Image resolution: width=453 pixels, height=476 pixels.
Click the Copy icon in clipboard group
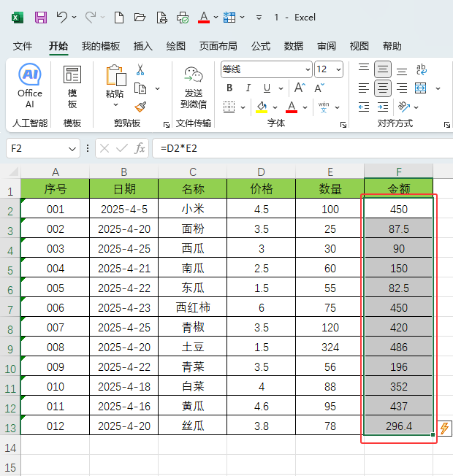tap(140, 88)
